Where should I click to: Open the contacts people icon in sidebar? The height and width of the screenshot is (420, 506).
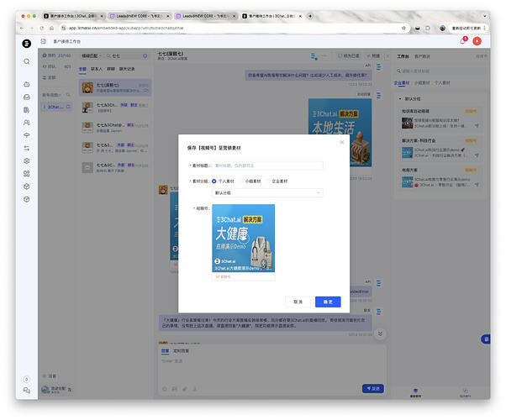[x=27, y=123]
